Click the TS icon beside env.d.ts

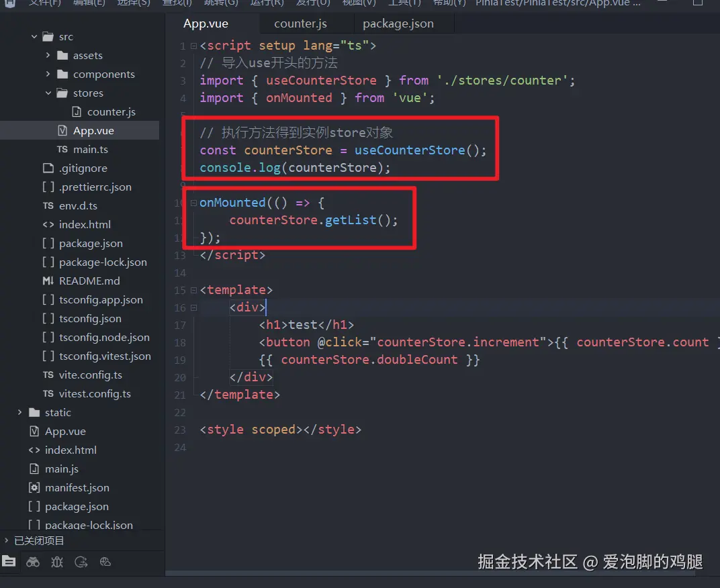(48, 205)
